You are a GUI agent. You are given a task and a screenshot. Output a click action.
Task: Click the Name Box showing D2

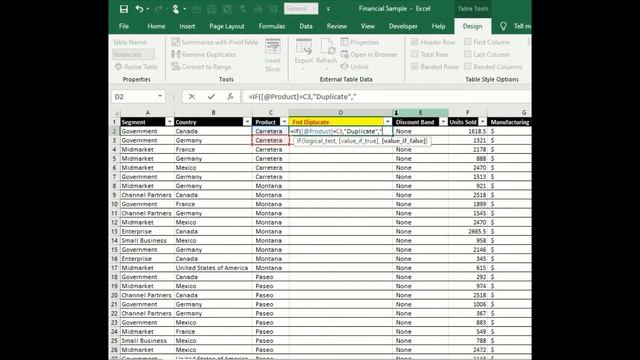pyautogui.click(x=134, y=97)
